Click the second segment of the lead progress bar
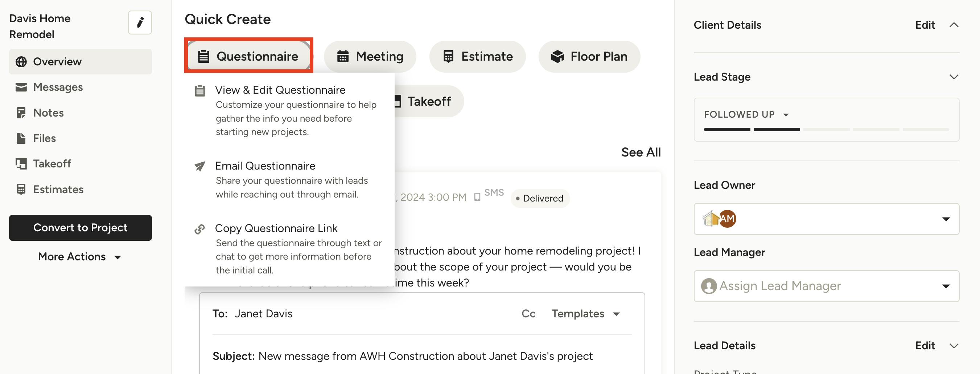Image resolution: width=980 pixels, height=374 pixels. tap(776, 130)
